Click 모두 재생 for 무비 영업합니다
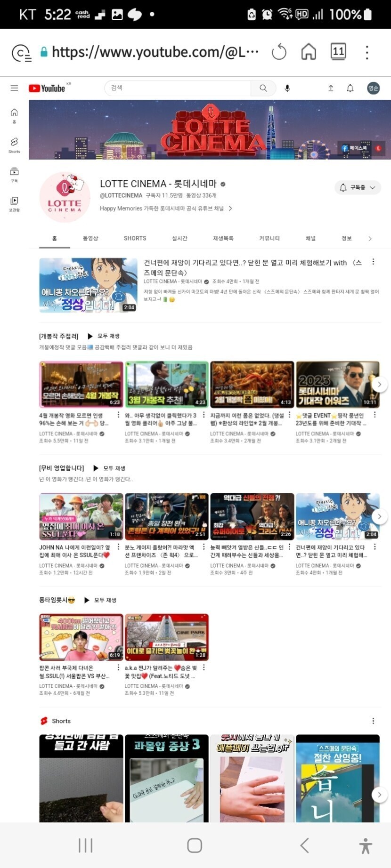Image resolution: width=391 pixels, height=868 pixels. (110, 468)
